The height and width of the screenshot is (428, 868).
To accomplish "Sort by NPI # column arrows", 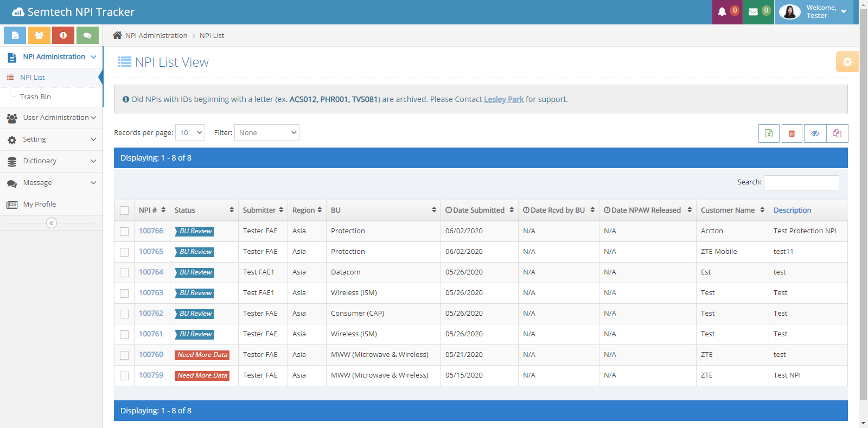I will pyautogui.click(x=163, y=210).
